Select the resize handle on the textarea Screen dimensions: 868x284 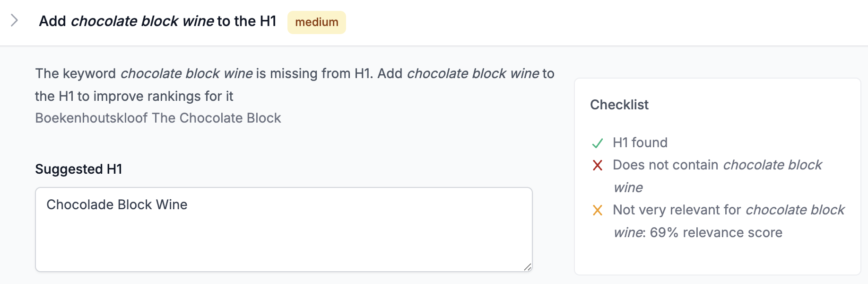527,266
